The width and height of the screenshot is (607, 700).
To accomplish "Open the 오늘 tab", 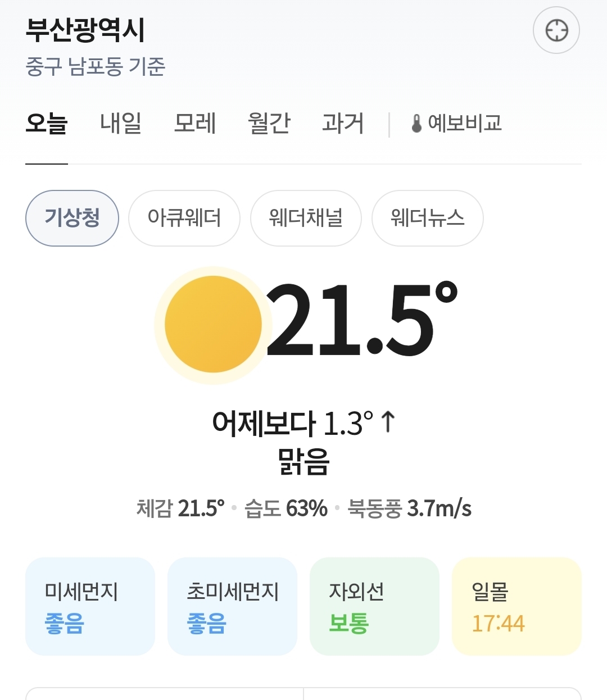I will coord(47,124).
